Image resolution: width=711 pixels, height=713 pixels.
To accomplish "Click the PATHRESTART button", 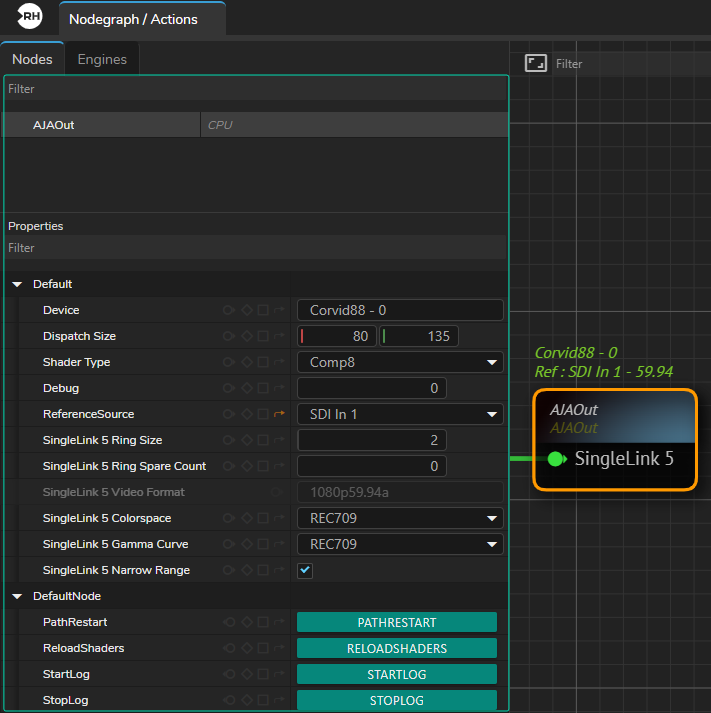I will point(397,623).
